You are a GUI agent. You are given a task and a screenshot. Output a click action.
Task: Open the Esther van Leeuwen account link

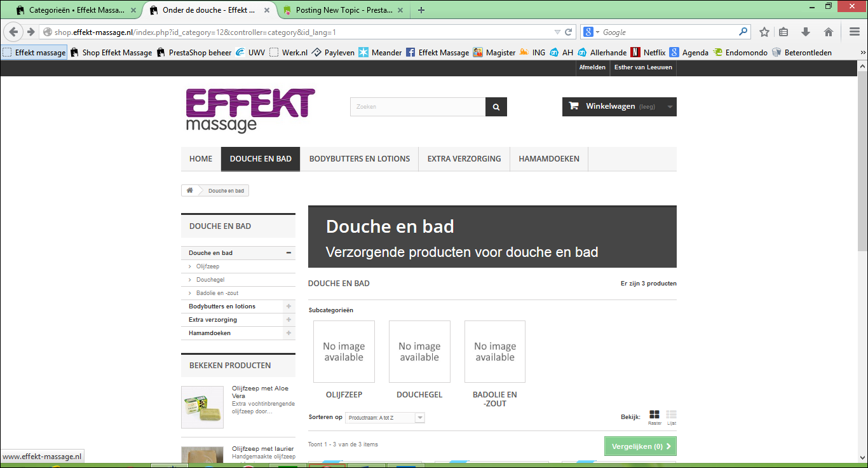tap(643, 67)
